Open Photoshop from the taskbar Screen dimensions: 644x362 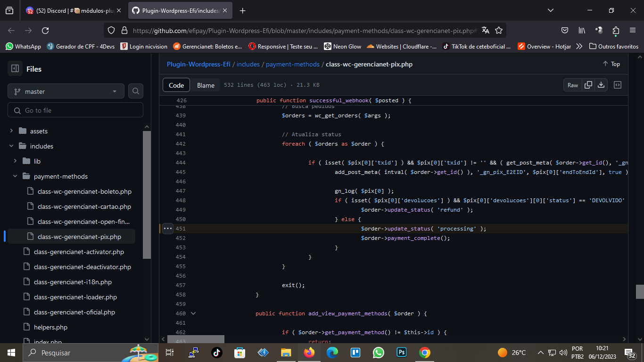(x=402, y=353)
